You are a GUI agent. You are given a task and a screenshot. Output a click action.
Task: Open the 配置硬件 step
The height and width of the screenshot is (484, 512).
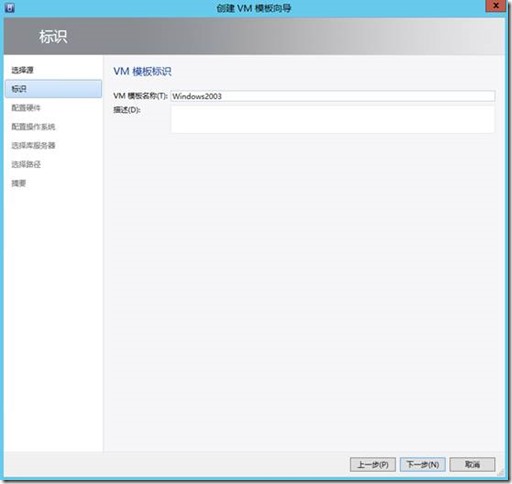(x=26, y=108)
